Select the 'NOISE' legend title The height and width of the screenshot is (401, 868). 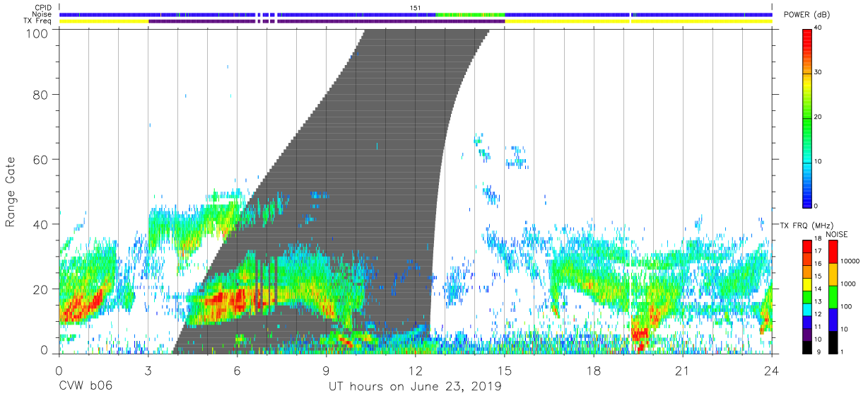click(836, 234)
